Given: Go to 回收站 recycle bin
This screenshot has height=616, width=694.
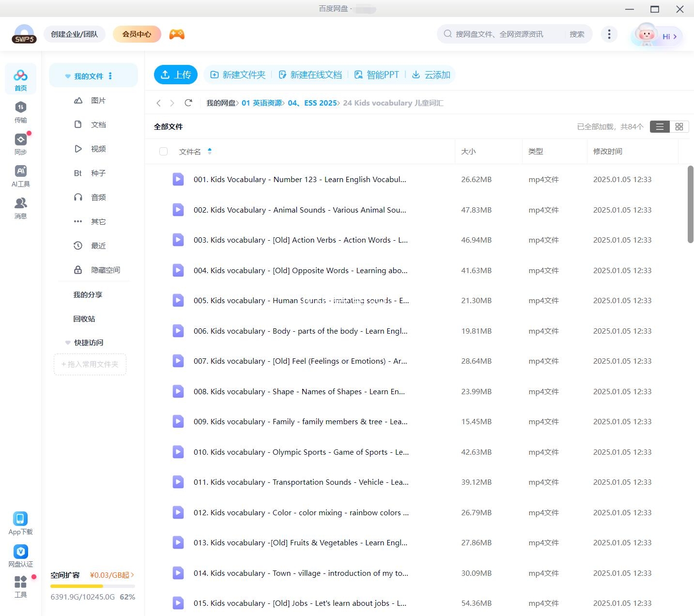Looking at the screenshot, I should (x=84, y=319).
